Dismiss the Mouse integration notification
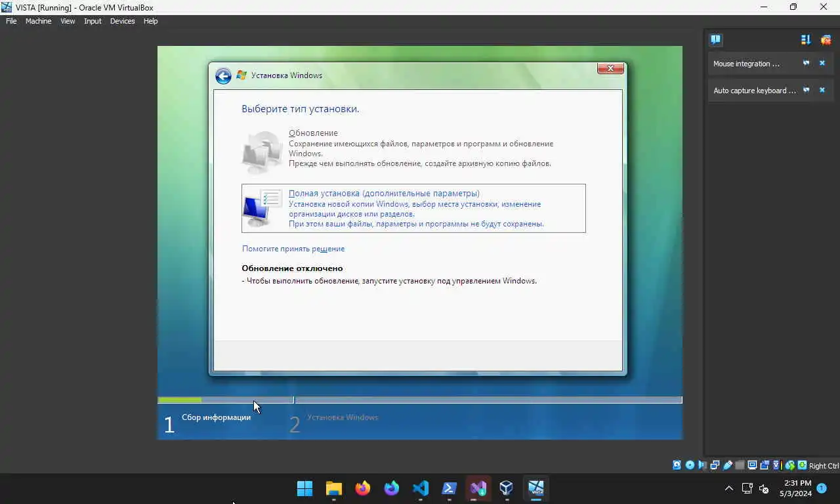Image resolution: width=840 pixels, height=504 pixels. 822,63
